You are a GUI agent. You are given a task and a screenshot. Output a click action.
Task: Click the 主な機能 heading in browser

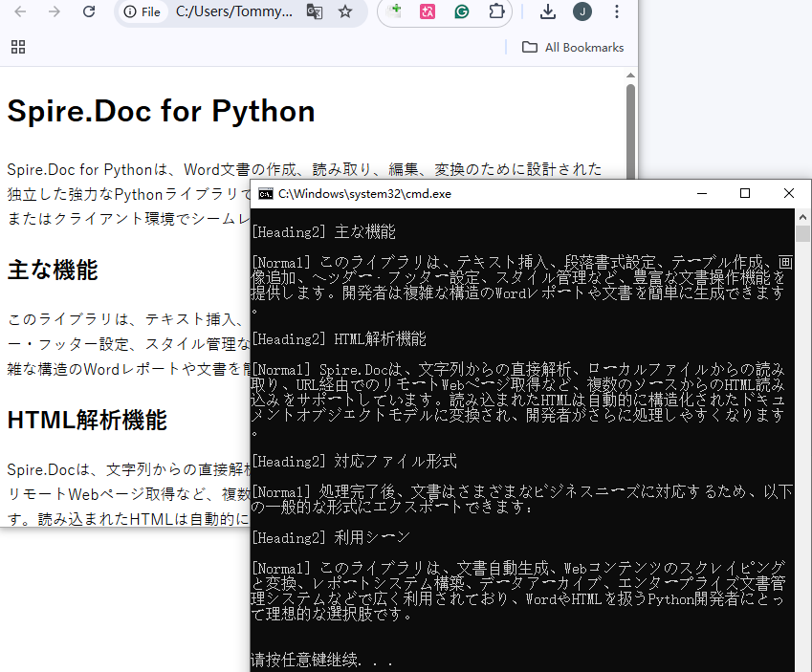pyautogui.click(x=53, y=271)
